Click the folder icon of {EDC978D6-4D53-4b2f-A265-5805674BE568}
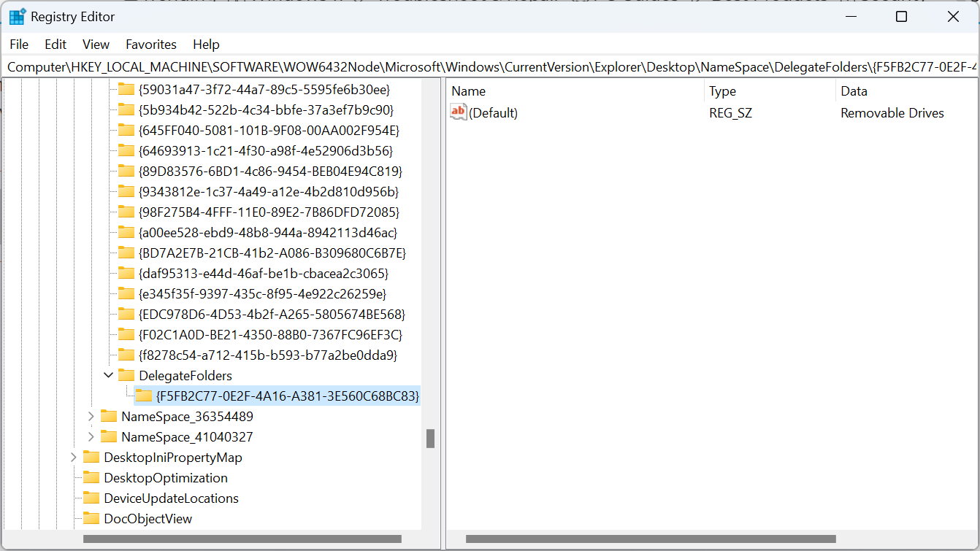The image size is (980, 551). [126, 315]
